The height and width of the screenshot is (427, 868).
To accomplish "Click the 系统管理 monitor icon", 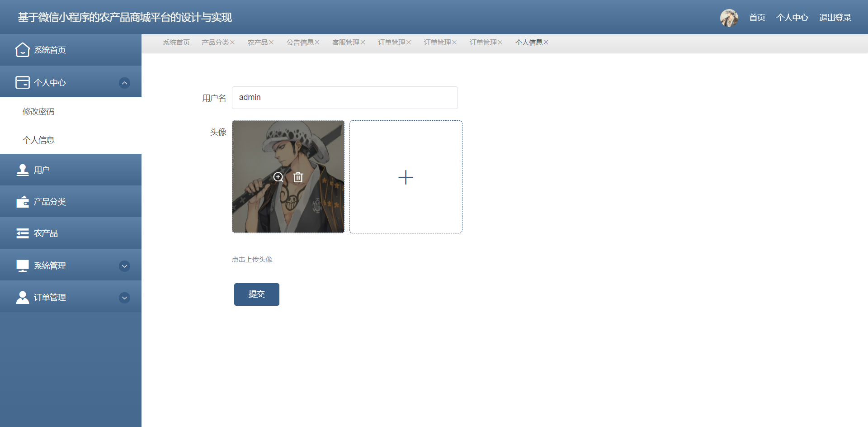I will [22, 265].
